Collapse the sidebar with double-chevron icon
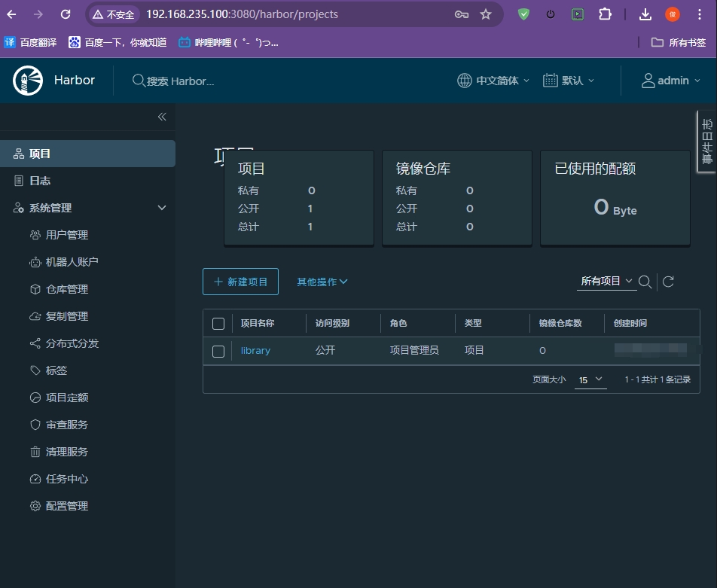This screenshot has height=588, width=717. 162,117
